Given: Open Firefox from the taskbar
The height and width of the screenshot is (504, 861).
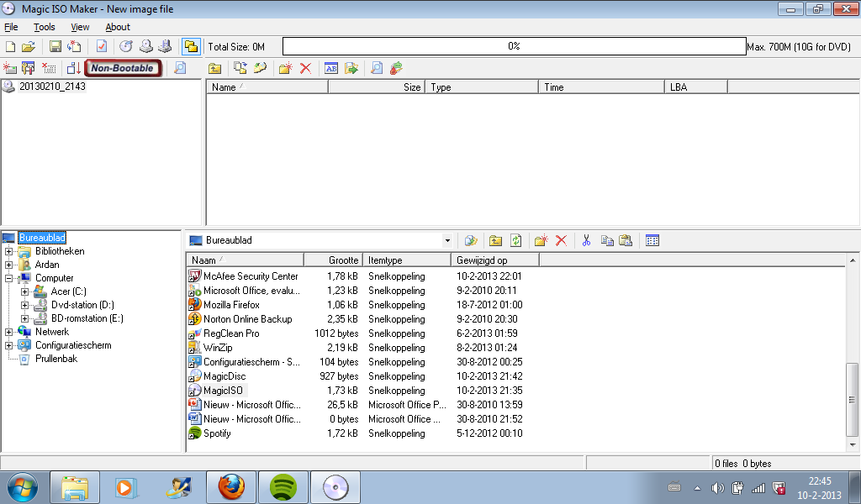Looking at the screenshot, I should (x=231, y=487).
